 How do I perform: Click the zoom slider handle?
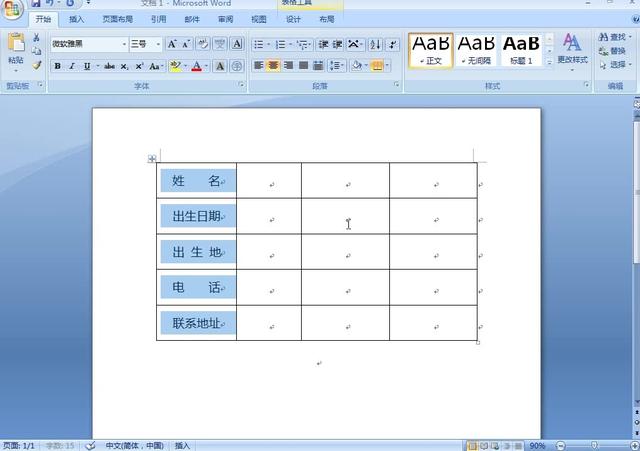click(594, 446)
